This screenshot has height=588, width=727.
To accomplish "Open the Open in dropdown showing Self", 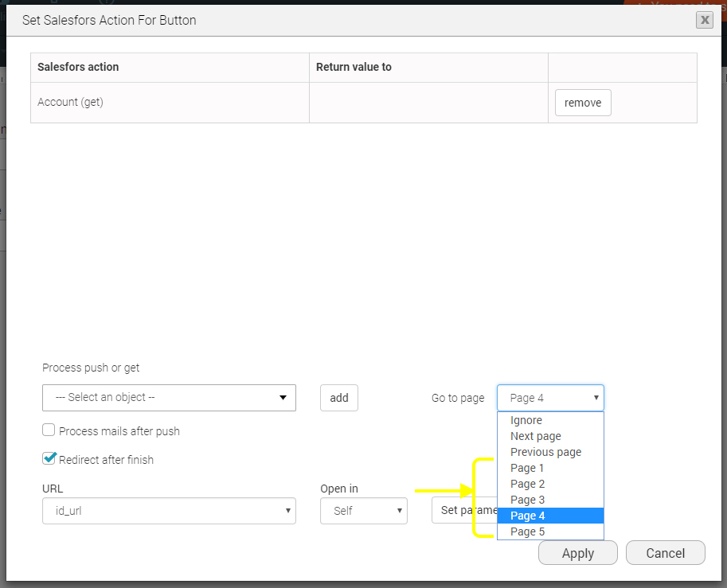I will tap(363, 511).
